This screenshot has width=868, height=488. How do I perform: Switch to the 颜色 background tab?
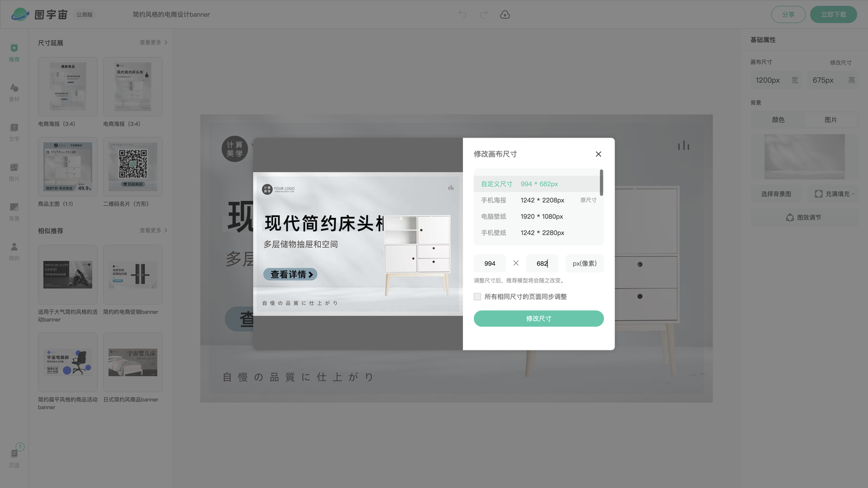(x=778, y=120)
